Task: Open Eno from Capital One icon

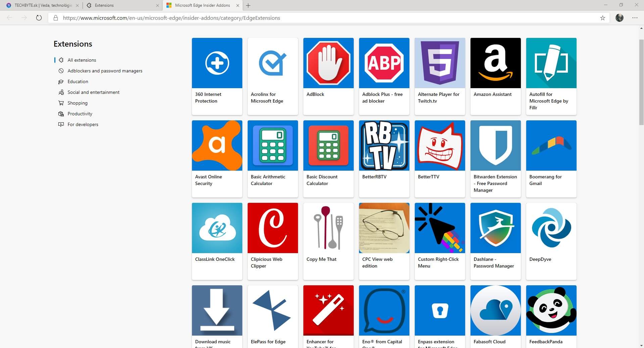Action: pos(384,310)
